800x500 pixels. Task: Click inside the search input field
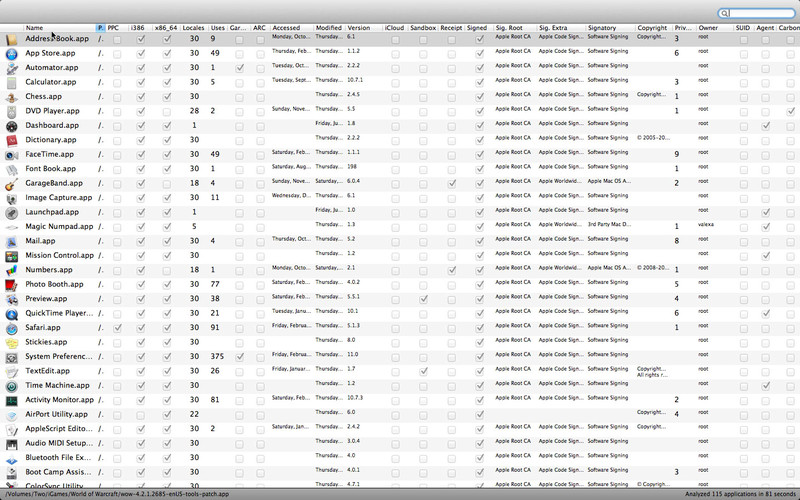click(761, 14)
